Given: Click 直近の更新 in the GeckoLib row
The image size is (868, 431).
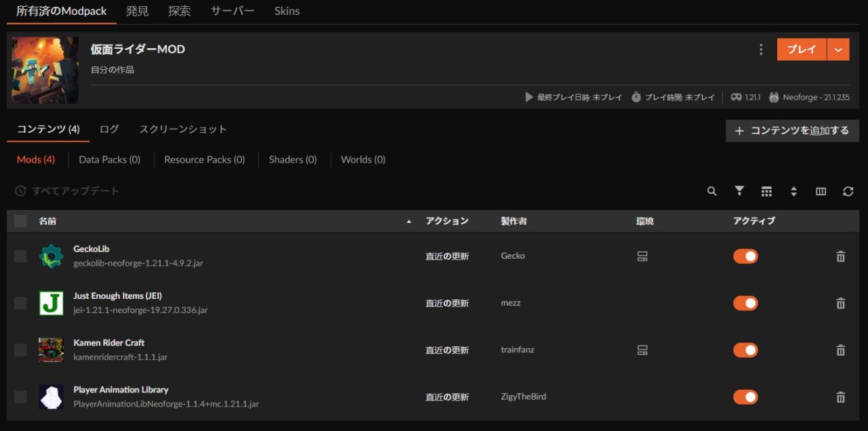Looking at the screenshot, I should pos(447,256).
